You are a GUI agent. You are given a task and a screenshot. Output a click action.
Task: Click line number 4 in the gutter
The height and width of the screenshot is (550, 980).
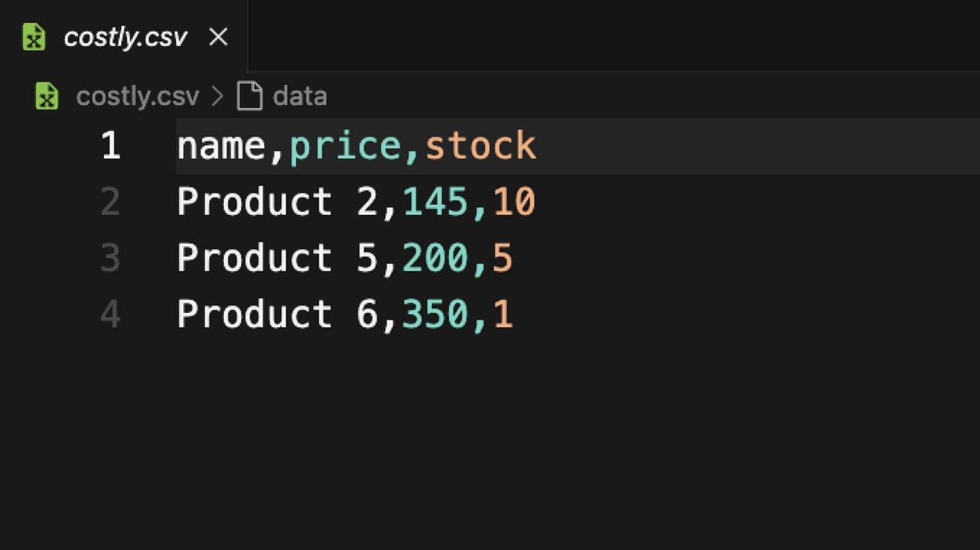[x=111, y=314]
